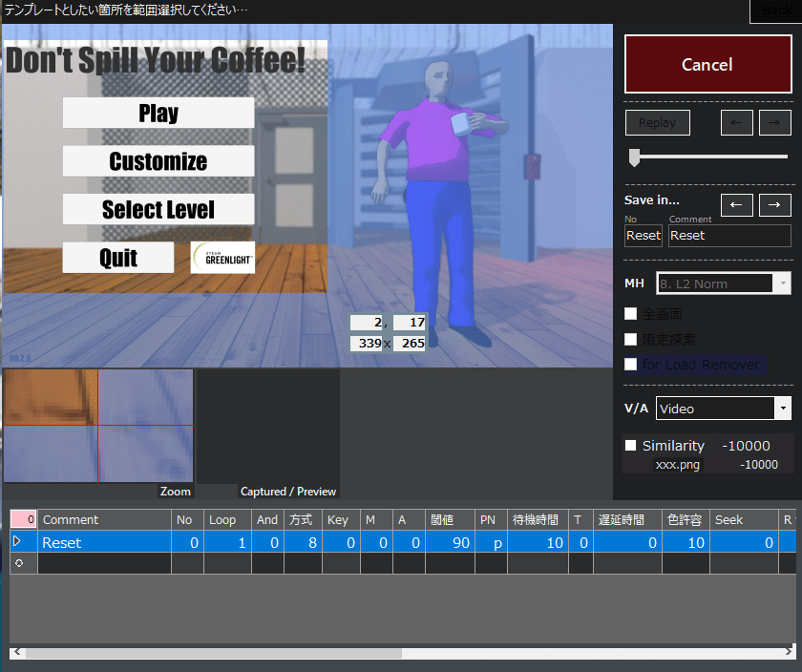Click the horizontal scrollbar right arrow

789,652
